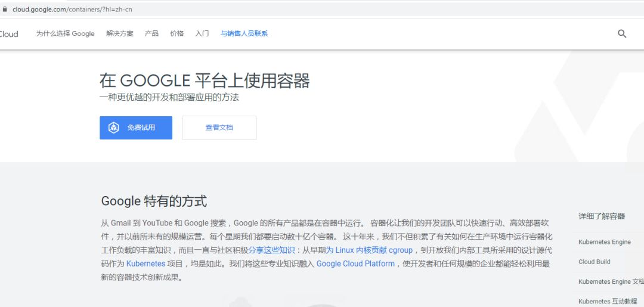Click the subtitle 一种更优越的开发和部署应用的方法
Screen dimensions: 644x307
pos(169,97)
